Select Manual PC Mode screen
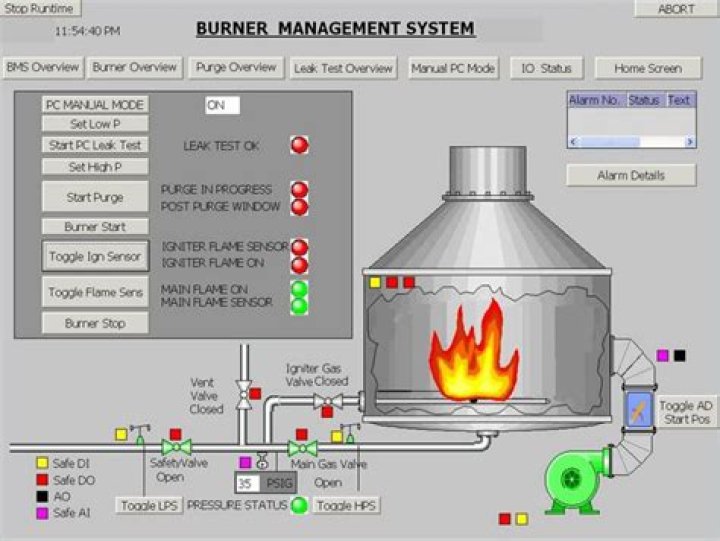 [x=453, y=68]
